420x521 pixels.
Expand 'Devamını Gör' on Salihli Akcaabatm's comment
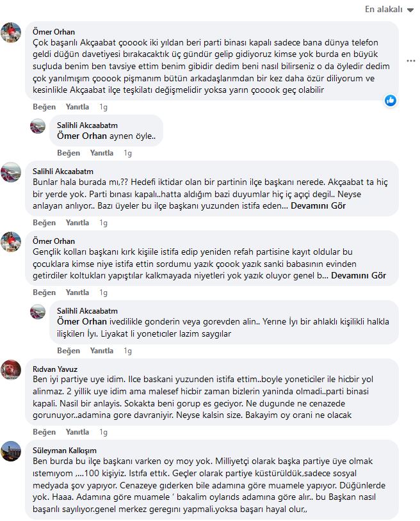tap(318, 206)
